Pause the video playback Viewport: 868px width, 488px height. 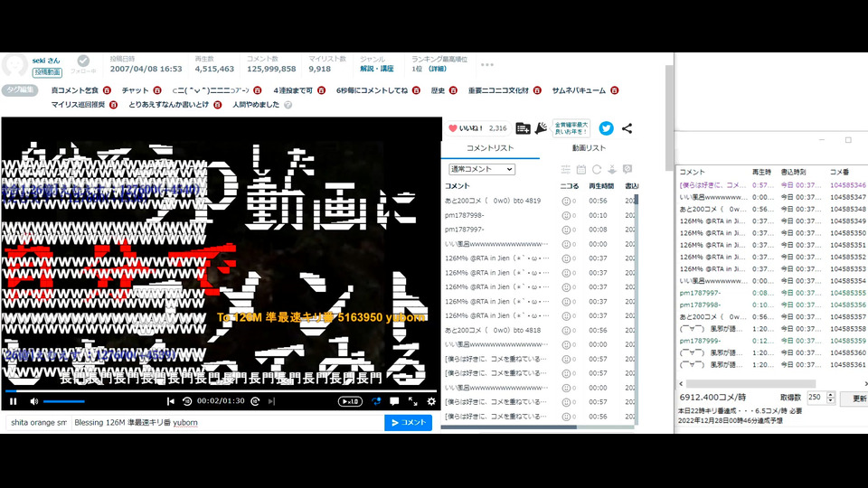14,401
